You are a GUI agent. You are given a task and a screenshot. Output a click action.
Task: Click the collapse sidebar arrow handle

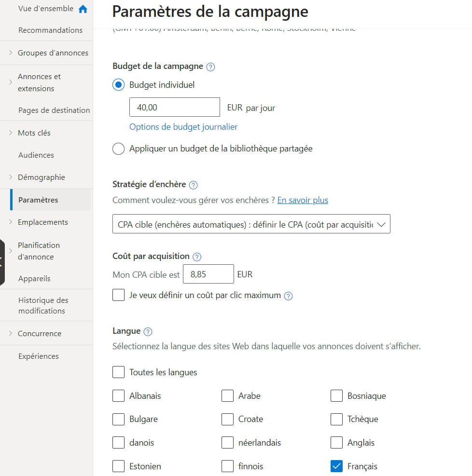[x=2, y=262]
